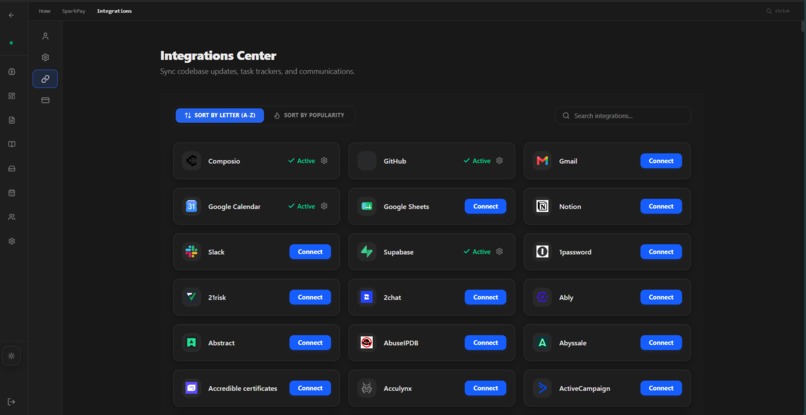The height and width of the screenshot is (415, 806).
Task: Open the calendar icon in the left sidebar
Action: (x=12, y=192)
